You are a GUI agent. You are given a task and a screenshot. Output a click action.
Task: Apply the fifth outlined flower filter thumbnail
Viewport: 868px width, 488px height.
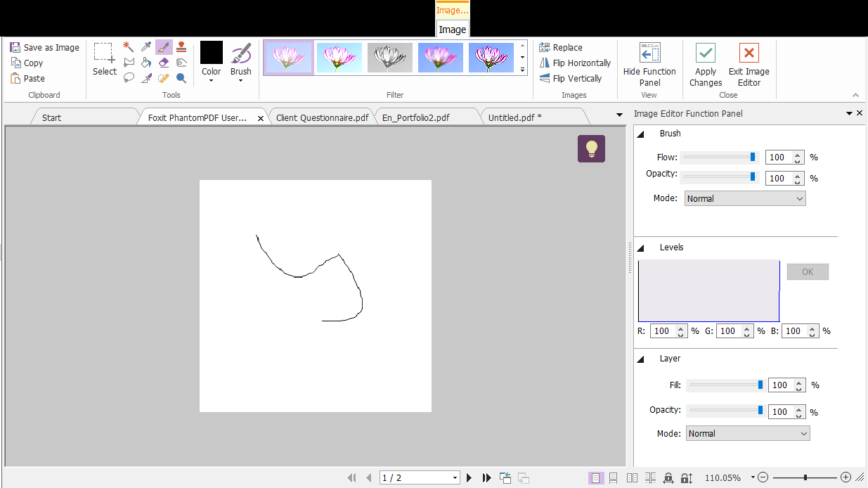click(491, 58)
